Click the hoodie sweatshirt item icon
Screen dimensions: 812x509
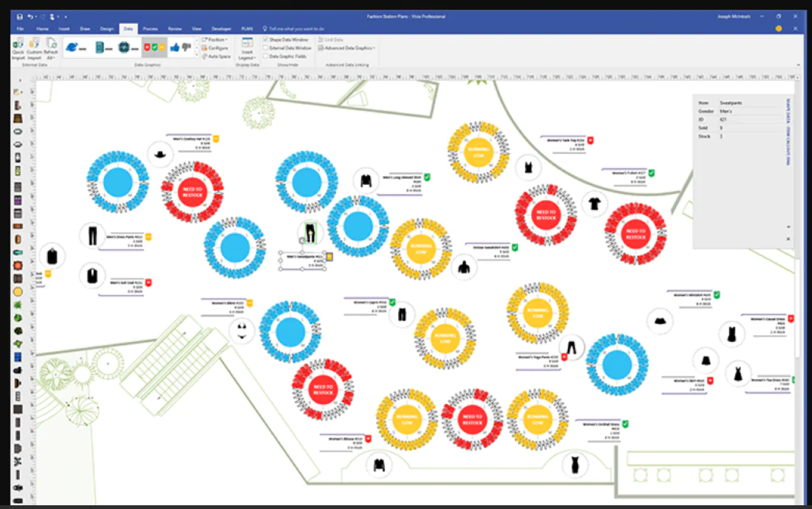pyautogui.click(x=463, y=267)
